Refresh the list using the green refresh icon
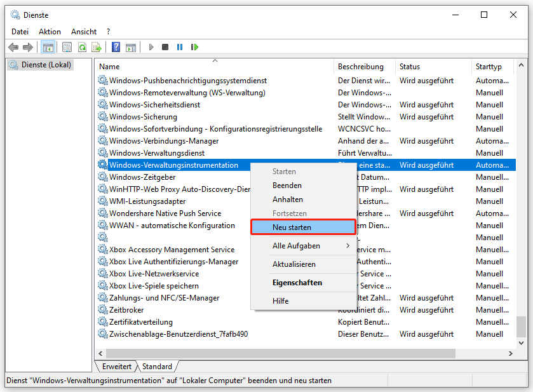This screenshot has width=533, height=392. [83, 46]
